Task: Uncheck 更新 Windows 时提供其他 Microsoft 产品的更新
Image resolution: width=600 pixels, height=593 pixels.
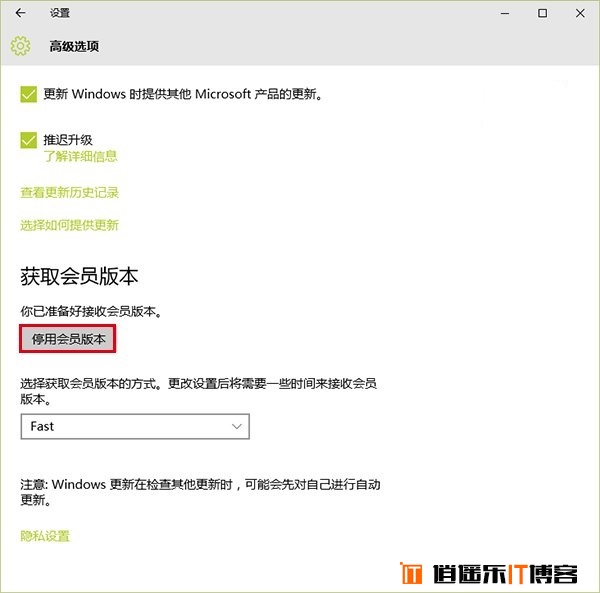Action: [29, 94]
